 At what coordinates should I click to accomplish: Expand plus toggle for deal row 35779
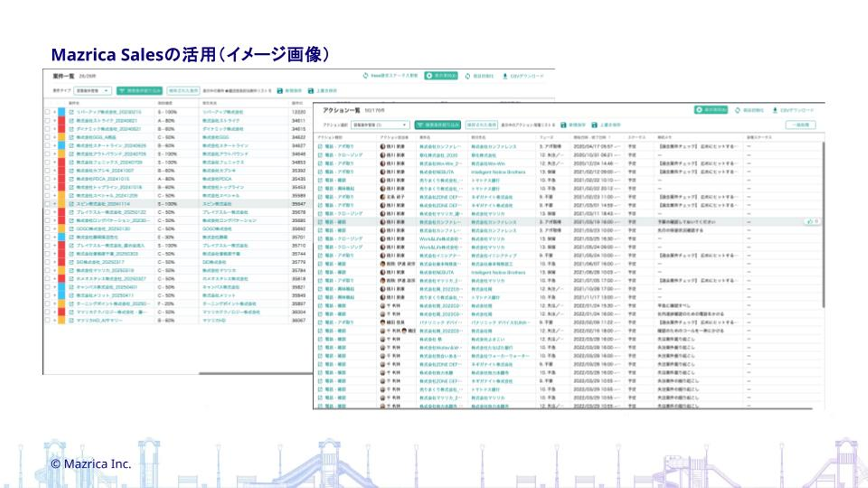click(54, 263)
